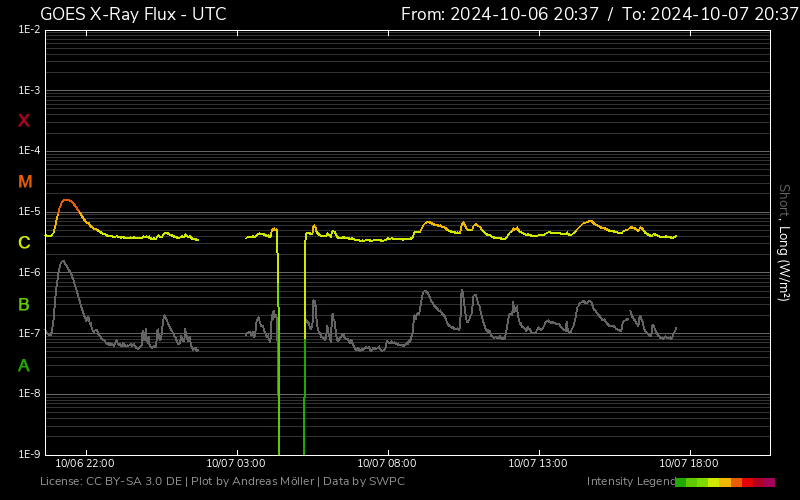Viewport: 800px width, 500px height.
Task: Click the red X flare class label
Action: click(24, 121)
